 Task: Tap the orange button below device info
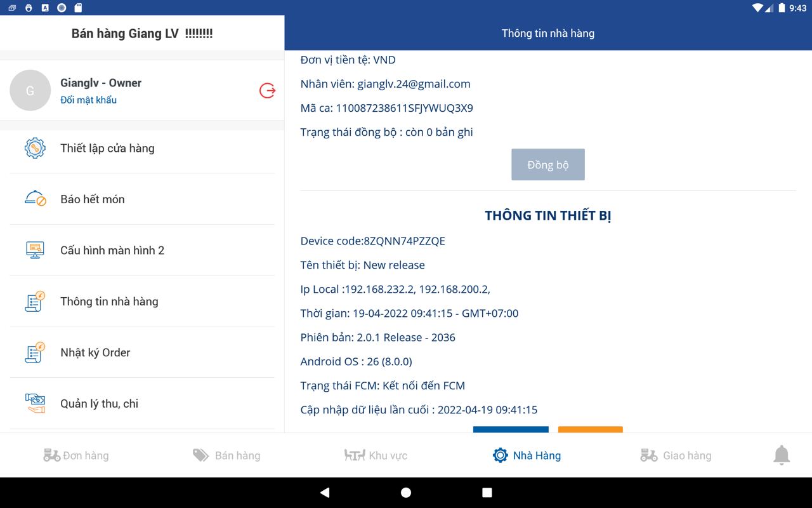tap(590, 430)
